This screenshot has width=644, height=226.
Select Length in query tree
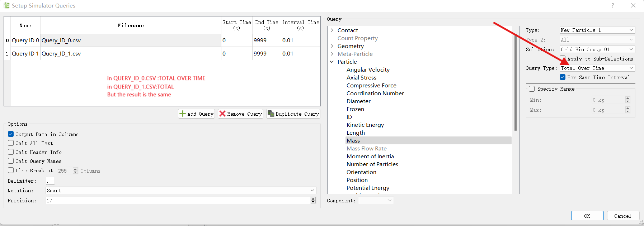click(356, 133)
